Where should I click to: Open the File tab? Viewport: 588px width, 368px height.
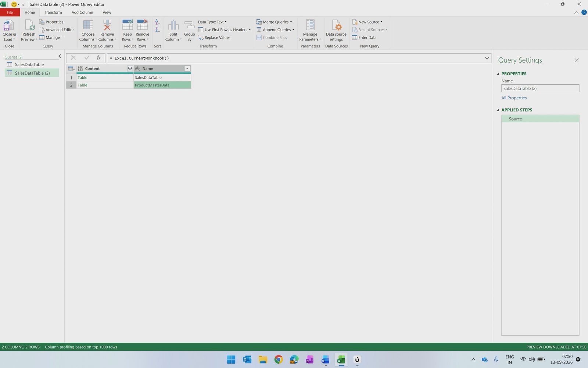10,13
